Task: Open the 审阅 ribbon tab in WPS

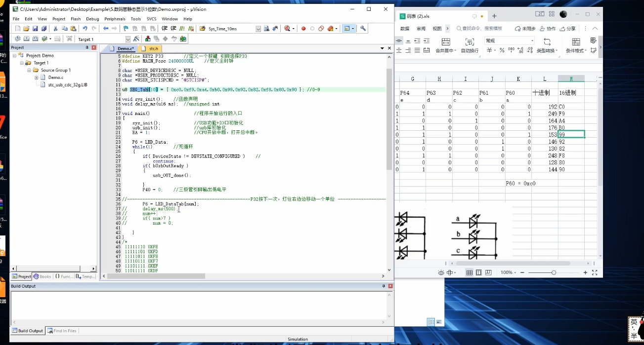Action: [x=421, y=29]
